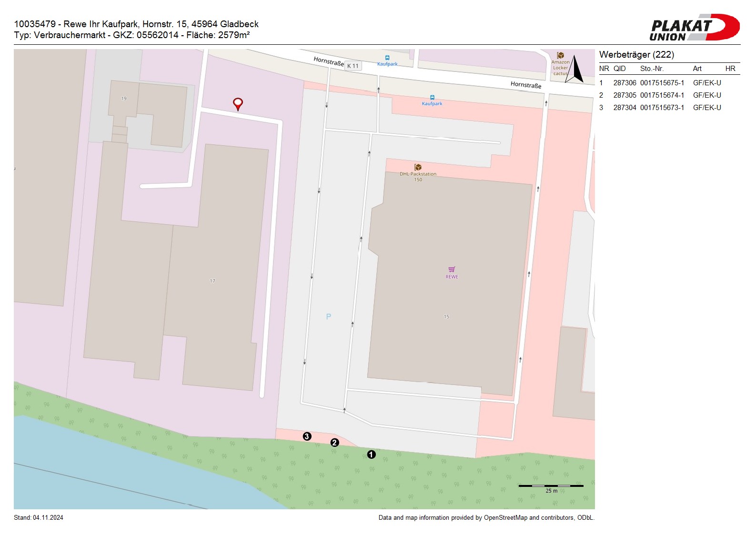The image size is (756, 535).
Task: Click the 25 m scale bar
Action: tap(551, 486)
